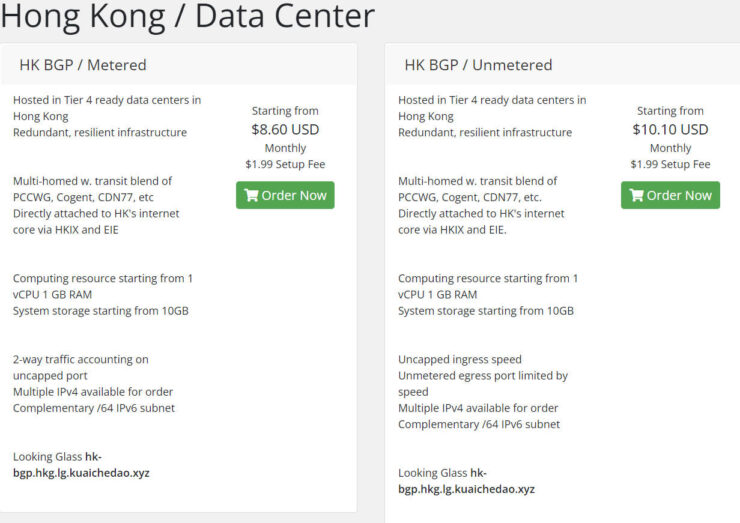Click the Hong Kong / Data Center title
The height and width of the screenshot is (523, 740).
click(187, 17)
